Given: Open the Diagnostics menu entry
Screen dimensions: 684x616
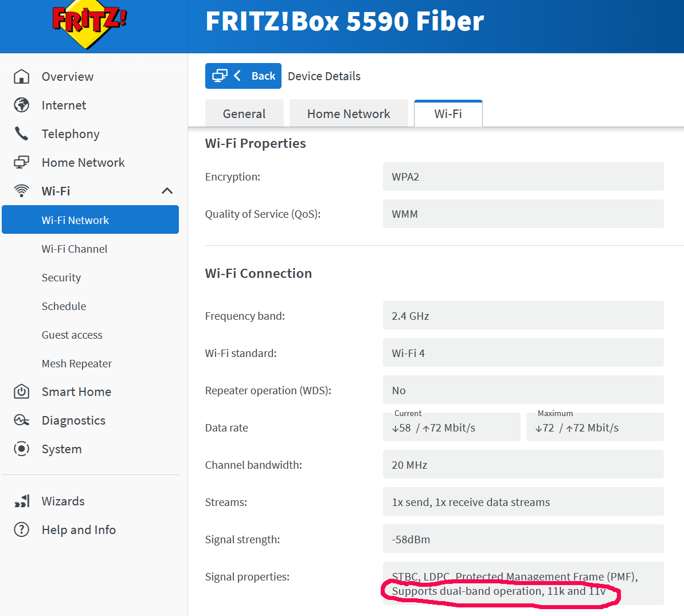Looking at the screenshot, I should point(74,420).
